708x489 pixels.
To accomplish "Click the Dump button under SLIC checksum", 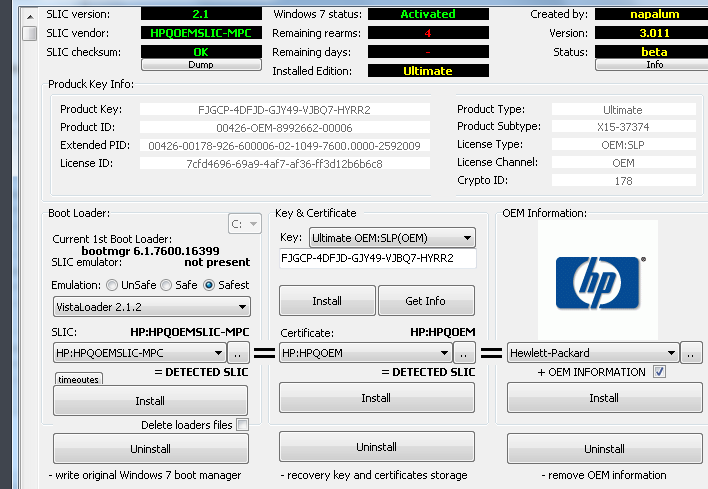I will coord(201,65).
